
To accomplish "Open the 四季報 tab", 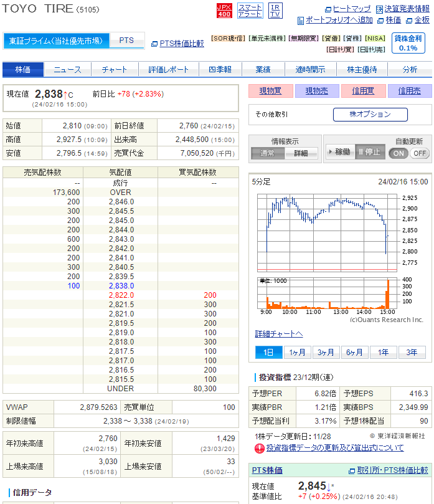I will tap(220, 69).
